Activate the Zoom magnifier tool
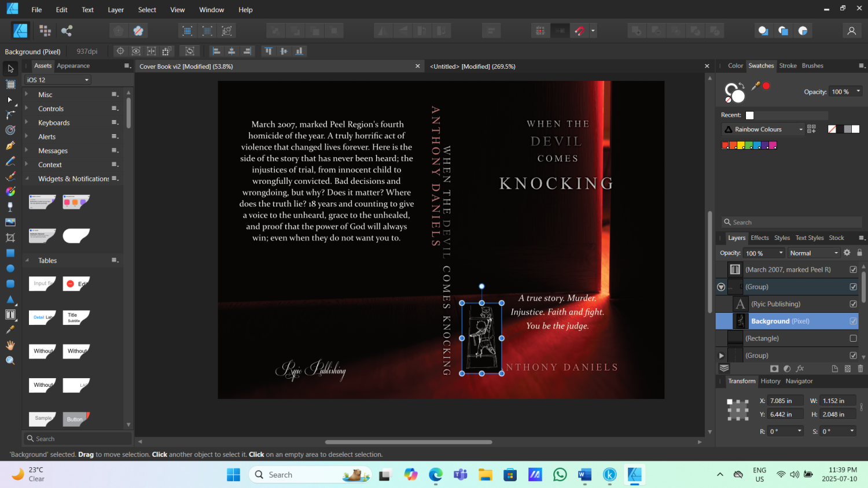This screenshot has width=868, height=488. tap(10, 360)
